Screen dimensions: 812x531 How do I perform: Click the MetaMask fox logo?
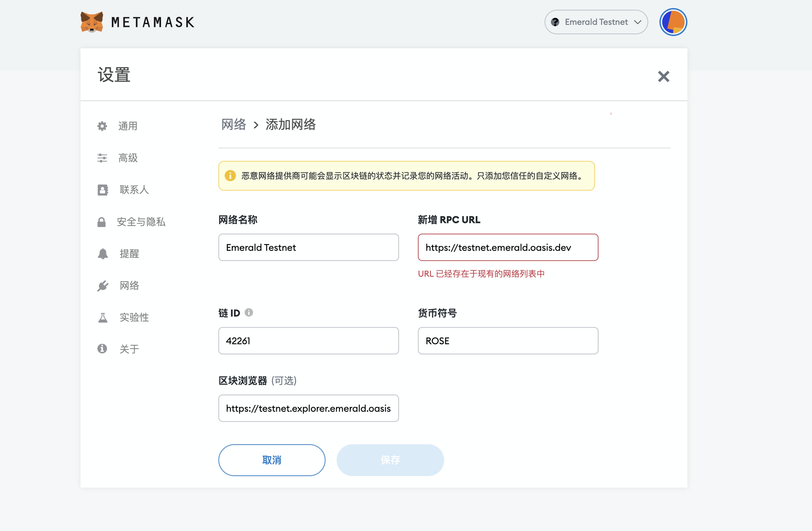[92, 22]
